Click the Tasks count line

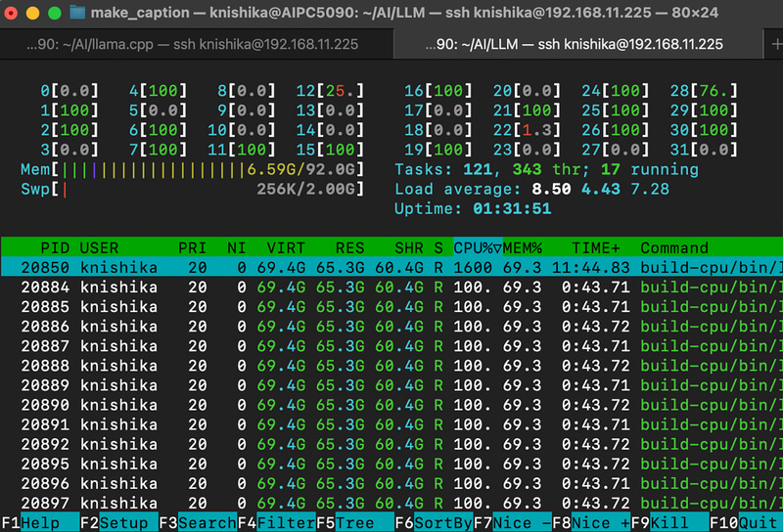click(546, 170)
